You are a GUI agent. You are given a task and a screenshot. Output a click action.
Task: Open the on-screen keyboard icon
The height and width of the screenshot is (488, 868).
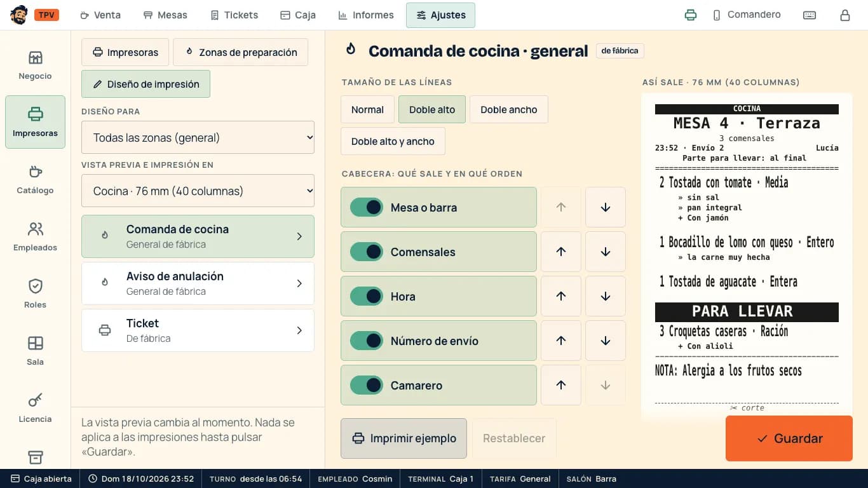coord(810,15)
